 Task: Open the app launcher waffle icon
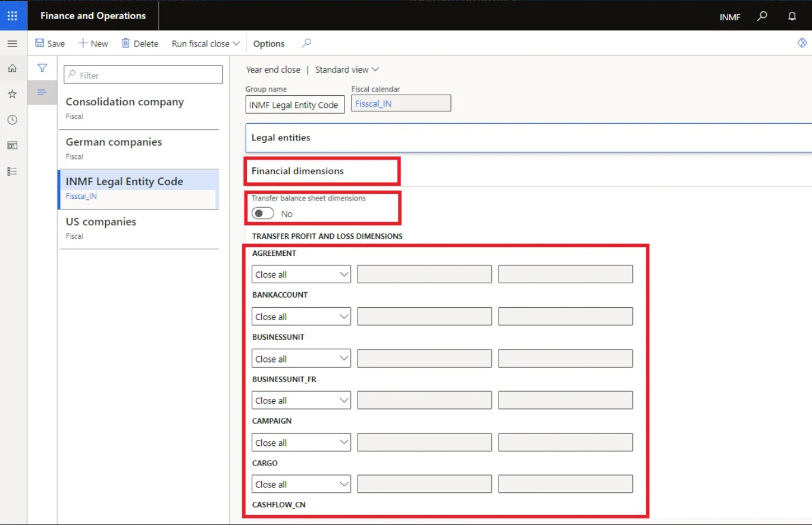pyautogui.click(x=12, y=16)
